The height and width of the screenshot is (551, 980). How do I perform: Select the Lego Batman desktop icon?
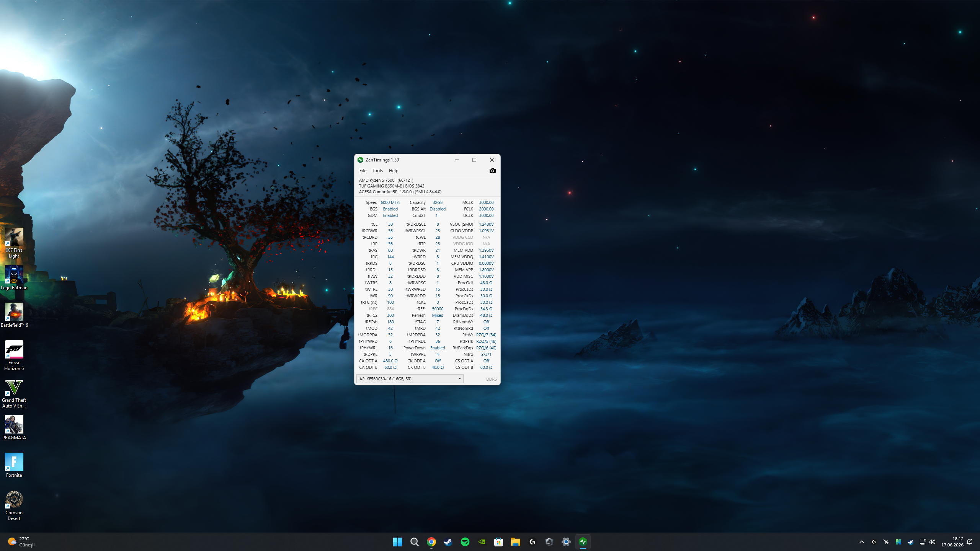[x=14, y=278]
